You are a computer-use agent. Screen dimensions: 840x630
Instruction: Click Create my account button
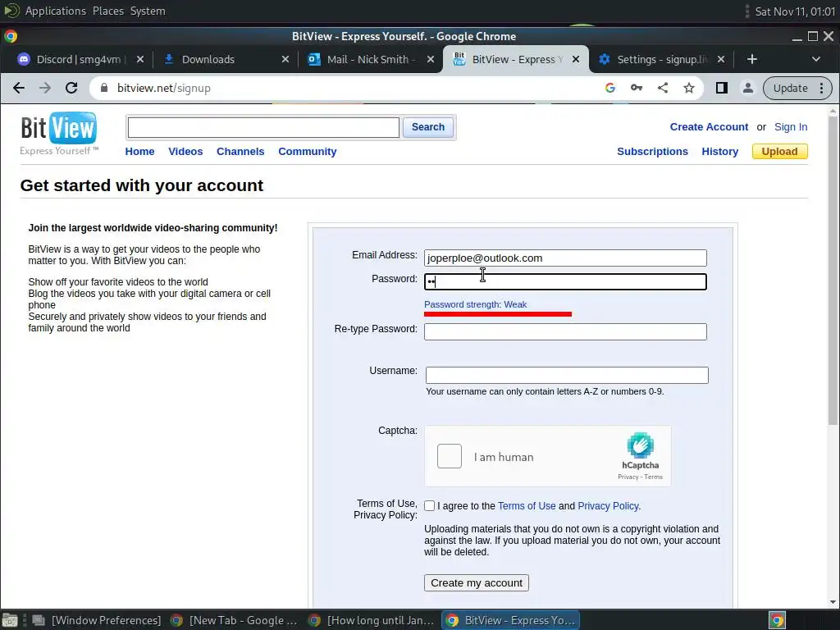point(477,583)
